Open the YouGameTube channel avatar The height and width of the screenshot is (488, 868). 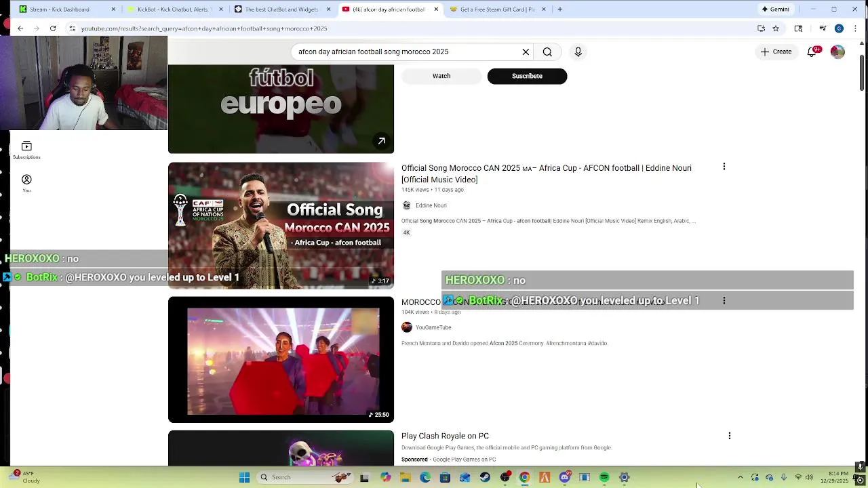407,327
